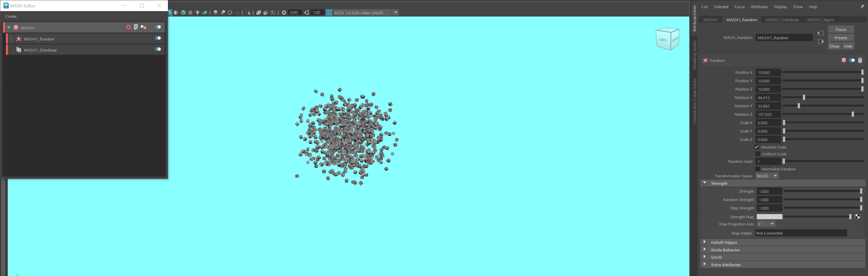Click the view cube in the viewport
Image resolution: width=868 pixels, height=276 pixels.
[667, 39]
